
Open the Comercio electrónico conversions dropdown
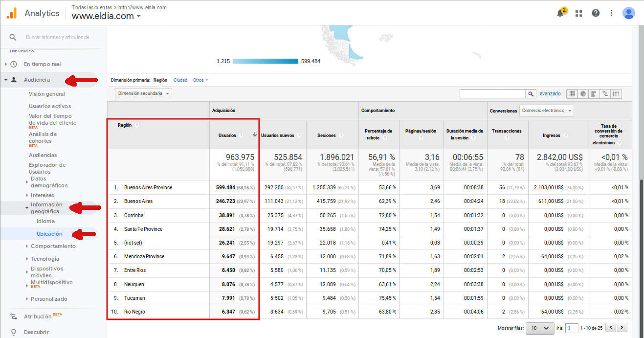546,111
